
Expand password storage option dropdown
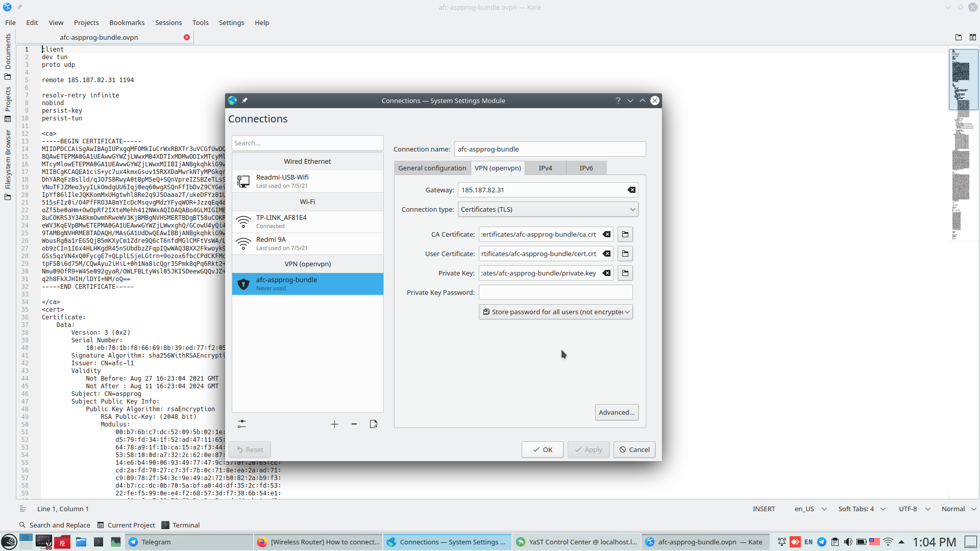pyautogui.click(x=556, y=312)
